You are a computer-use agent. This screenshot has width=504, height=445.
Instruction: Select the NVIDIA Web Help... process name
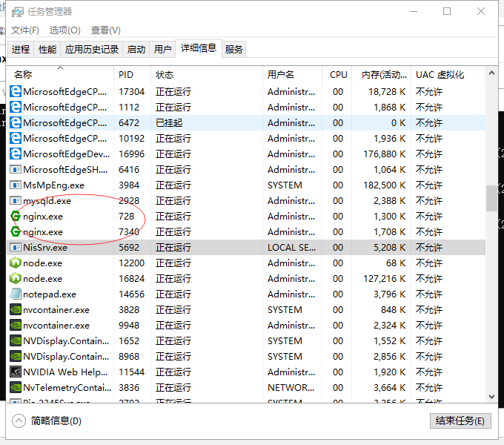click(65, 372)
